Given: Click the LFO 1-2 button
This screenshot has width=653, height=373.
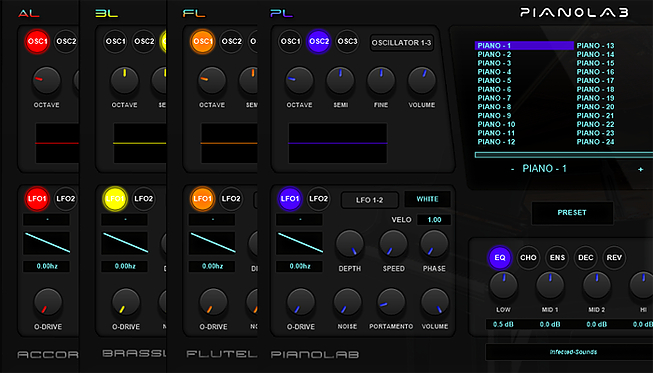Looking at the screenshot, I should click(369, 200).
